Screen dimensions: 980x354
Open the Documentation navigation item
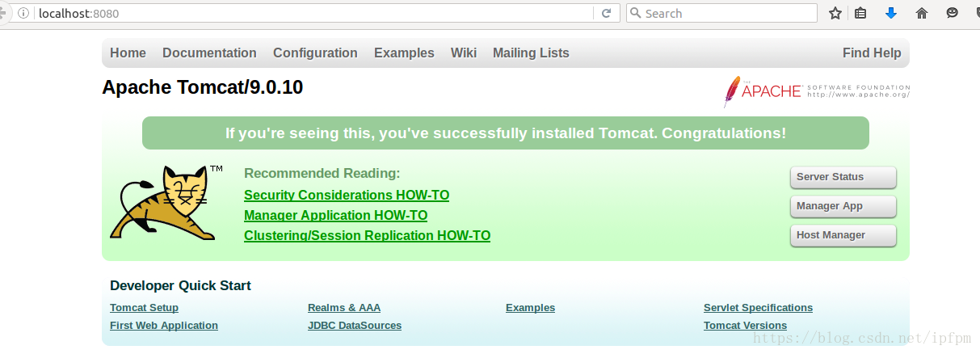tap(209, 53)
